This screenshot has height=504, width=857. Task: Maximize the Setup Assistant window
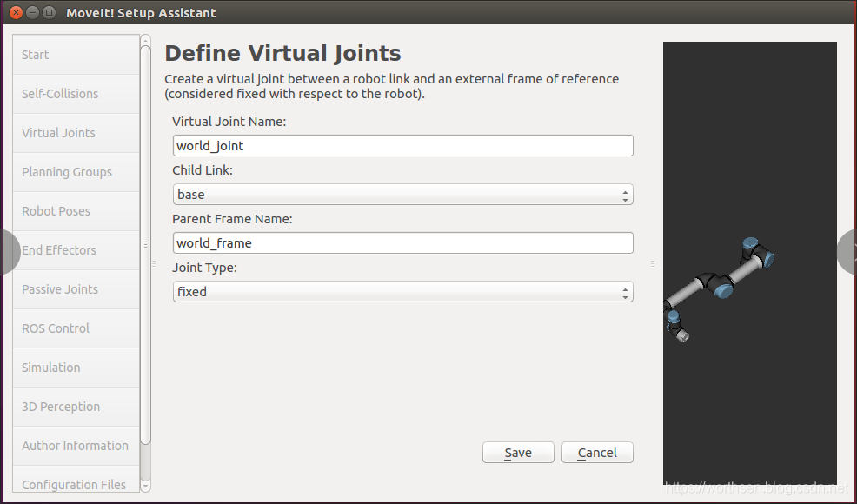(50, 12)
